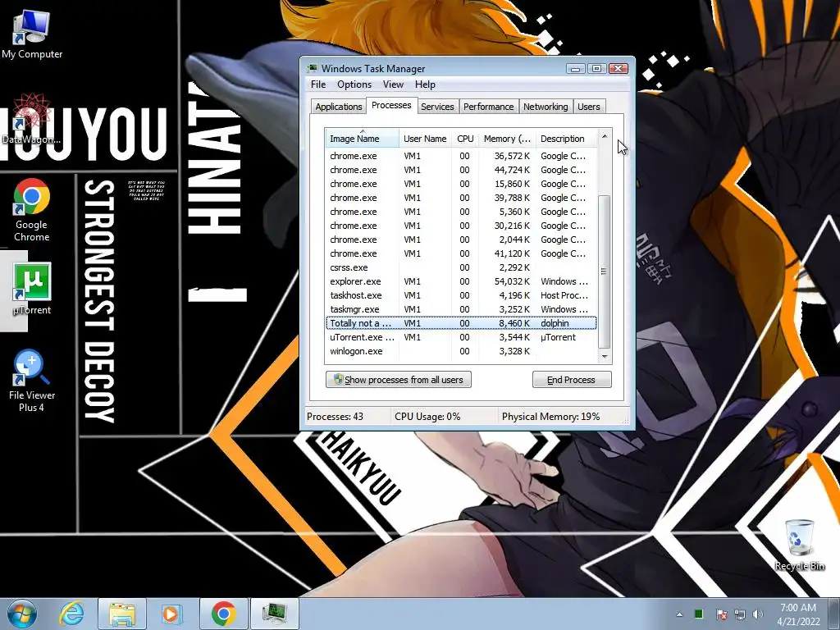Click CPU Usage: 0% in status bar
Screen dimensions: 840x630
click(427, 416)
